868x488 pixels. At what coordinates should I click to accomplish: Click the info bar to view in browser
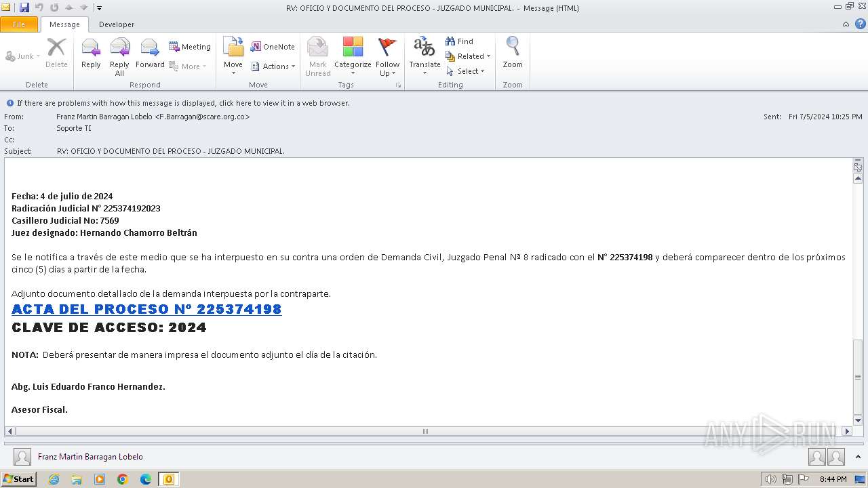pos(183,103)
